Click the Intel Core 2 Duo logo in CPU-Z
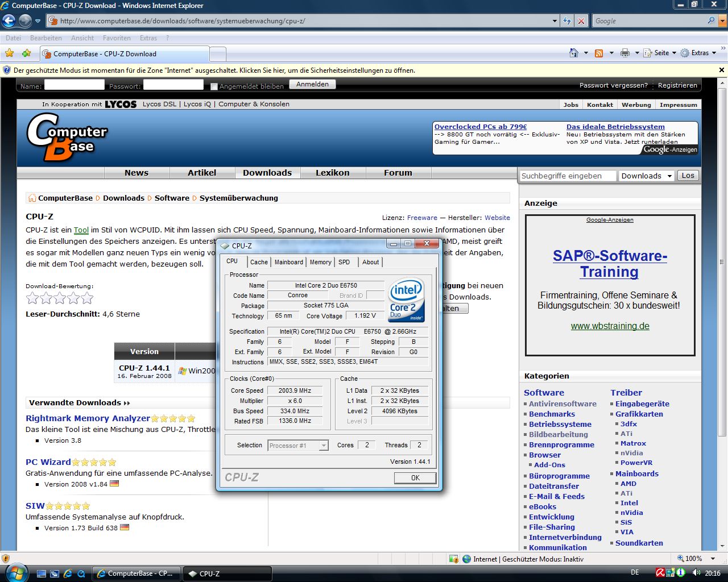 click(406, 300)
